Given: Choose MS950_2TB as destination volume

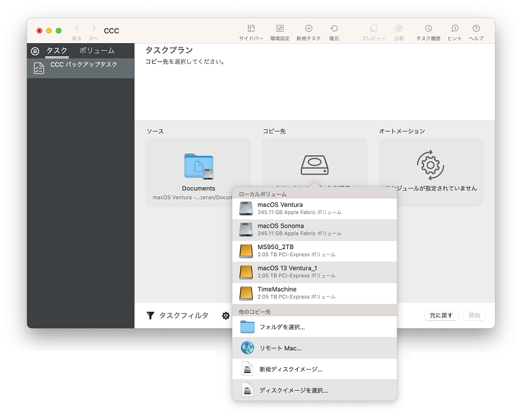Looking at the screenshot, I should click(x=315, y=251).
